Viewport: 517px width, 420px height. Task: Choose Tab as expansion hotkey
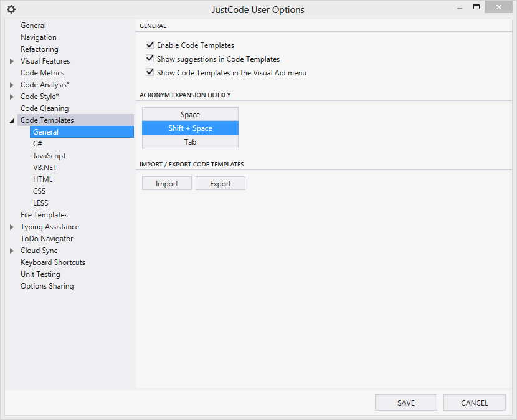coord(190,142)
